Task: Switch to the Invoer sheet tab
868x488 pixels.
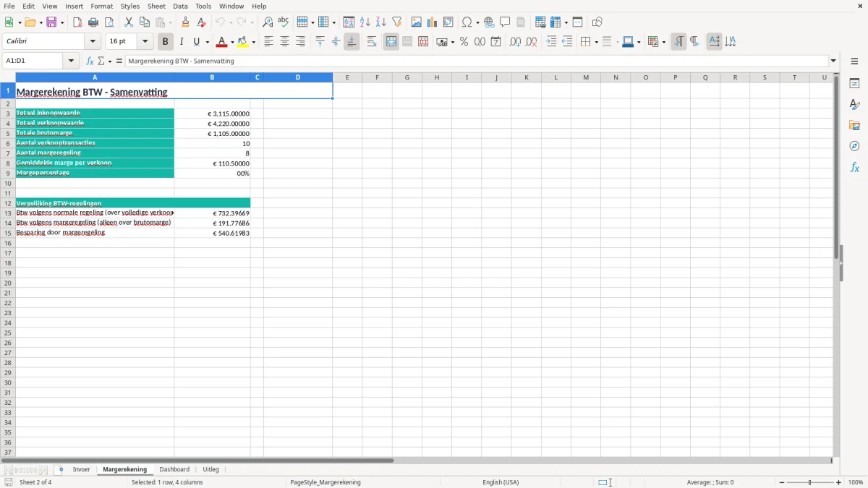Action: pos(81,469)
